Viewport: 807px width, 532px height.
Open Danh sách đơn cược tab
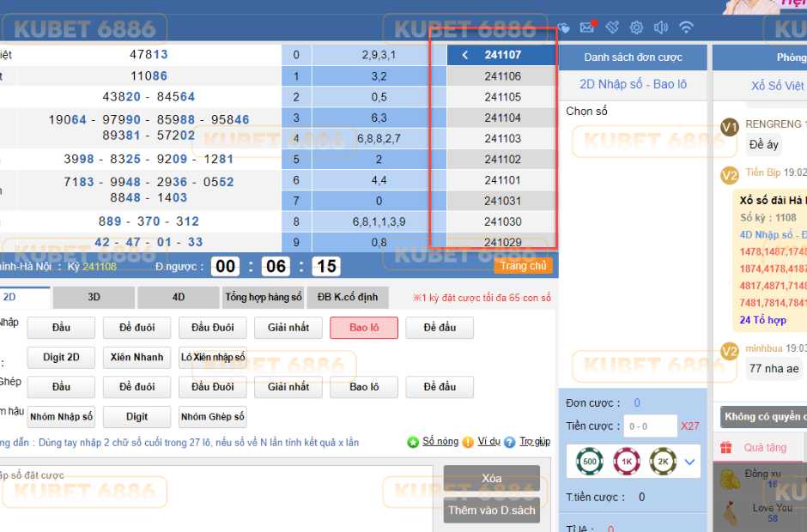[x=633, y=57]
